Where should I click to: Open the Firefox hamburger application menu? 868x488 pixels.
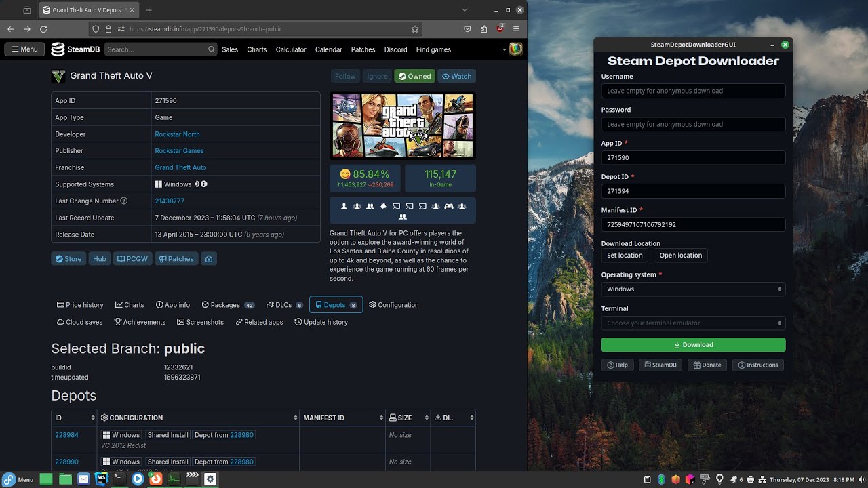[516, 29]
